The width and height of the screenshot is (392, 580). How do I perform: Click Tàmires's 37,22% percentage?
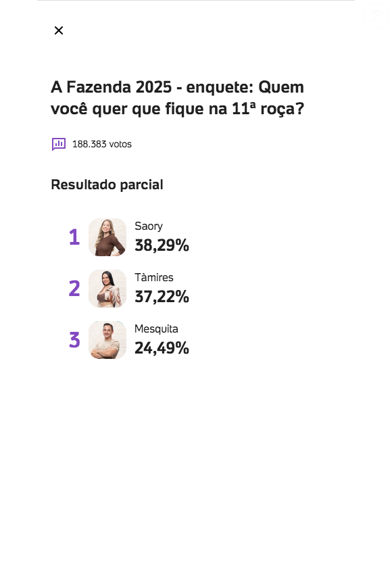pos(162,297)
